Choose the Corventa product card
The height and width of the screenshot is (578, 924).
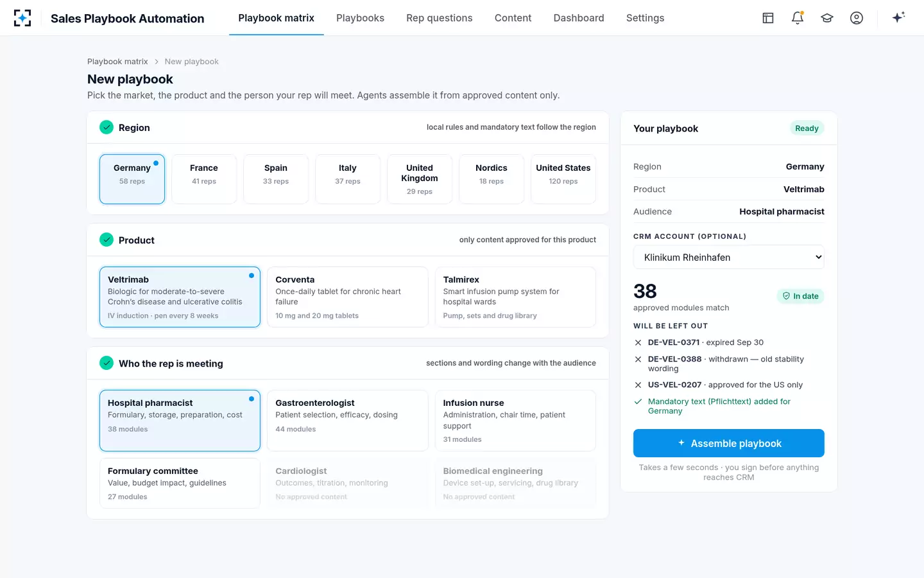[348, 297]
